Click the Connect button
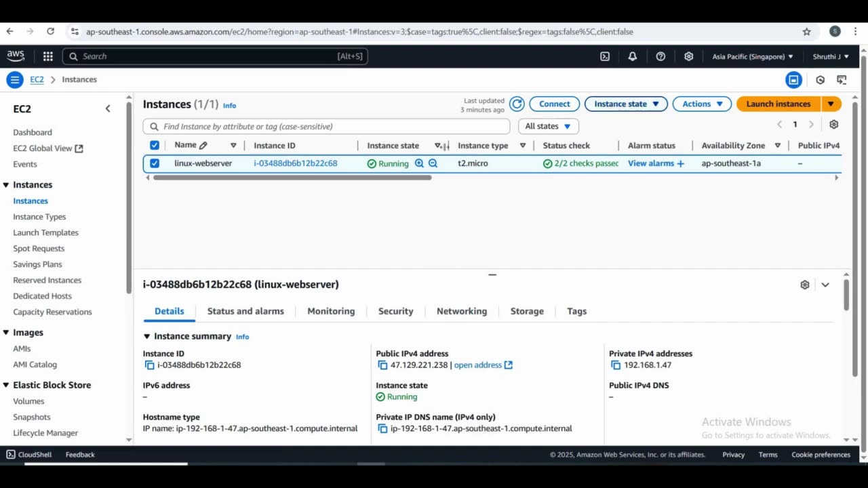Image resolution: width=868 pixels, height=488 pixels. (555, 104)
